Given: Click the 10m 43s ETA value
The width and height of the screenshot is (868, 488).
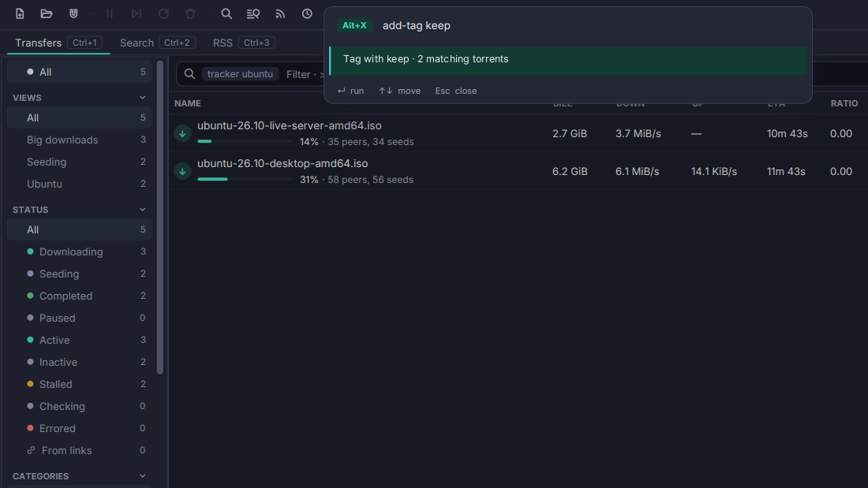Looking at the screenshot, I should point(788,133).
